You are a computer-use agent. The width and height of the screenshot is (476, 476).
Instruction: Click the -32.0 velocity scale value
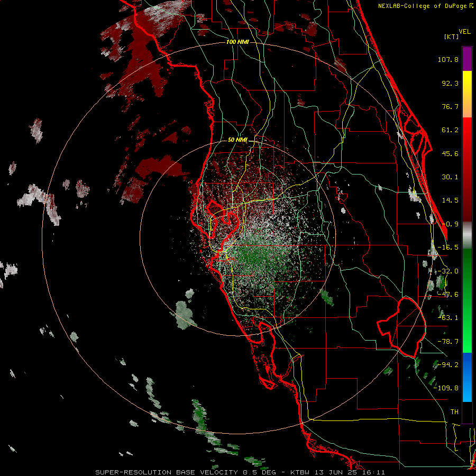[448, 271]
